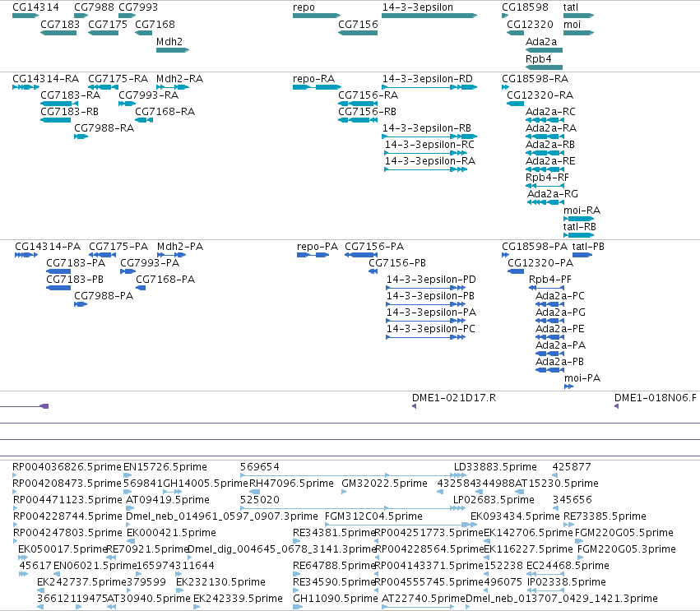Click the 14-3-3epsilon-PC protein feature
700x611 pixels.
point(426,337)
